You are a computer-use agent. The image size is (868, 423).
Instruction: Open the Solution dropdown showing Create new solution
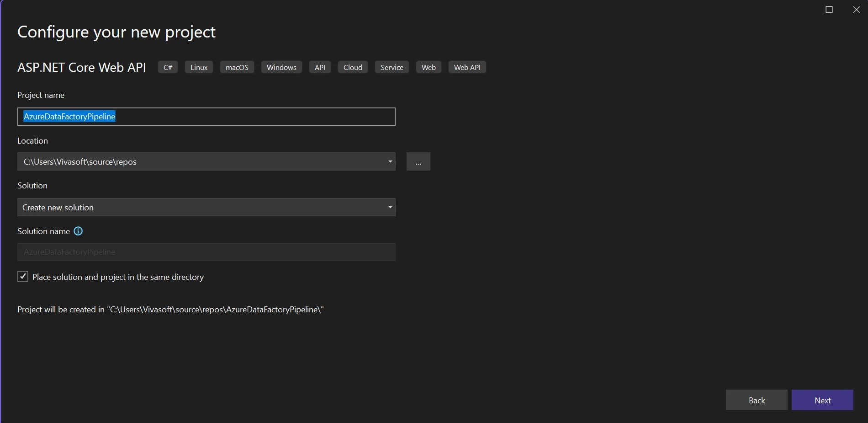206,207
